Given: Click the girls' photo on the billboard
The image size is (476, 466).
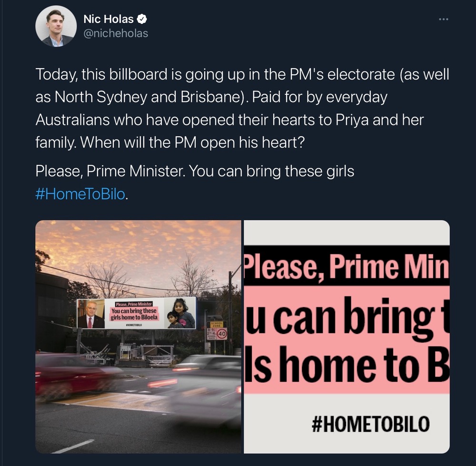Looking at the screenshot, I should pos(180,313).
